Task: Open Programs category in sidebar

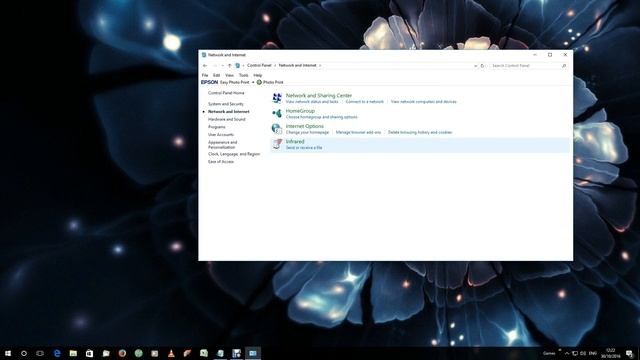Action: 217,127
